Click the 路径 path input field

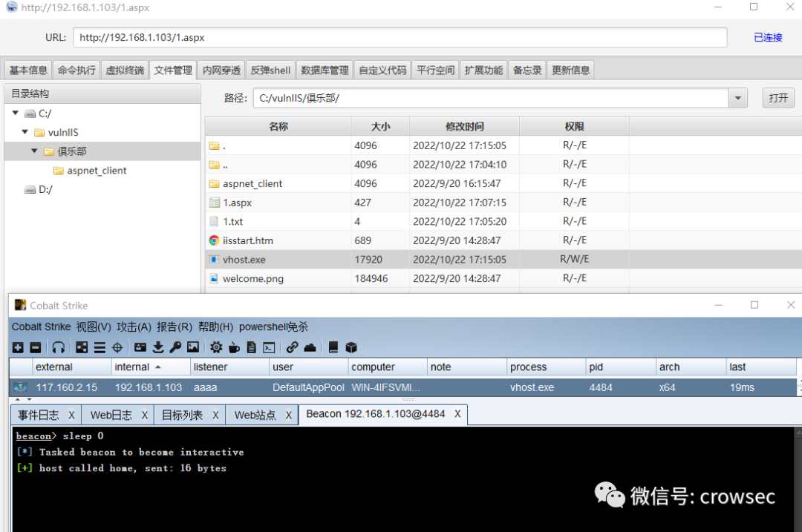tap(491, 98)
